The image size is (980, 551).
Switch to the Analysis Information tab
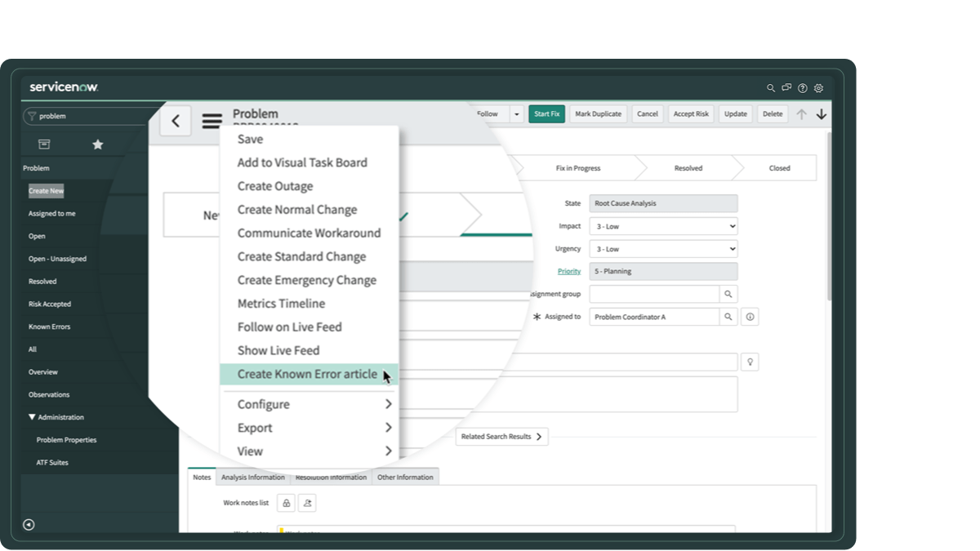[253, 478]
